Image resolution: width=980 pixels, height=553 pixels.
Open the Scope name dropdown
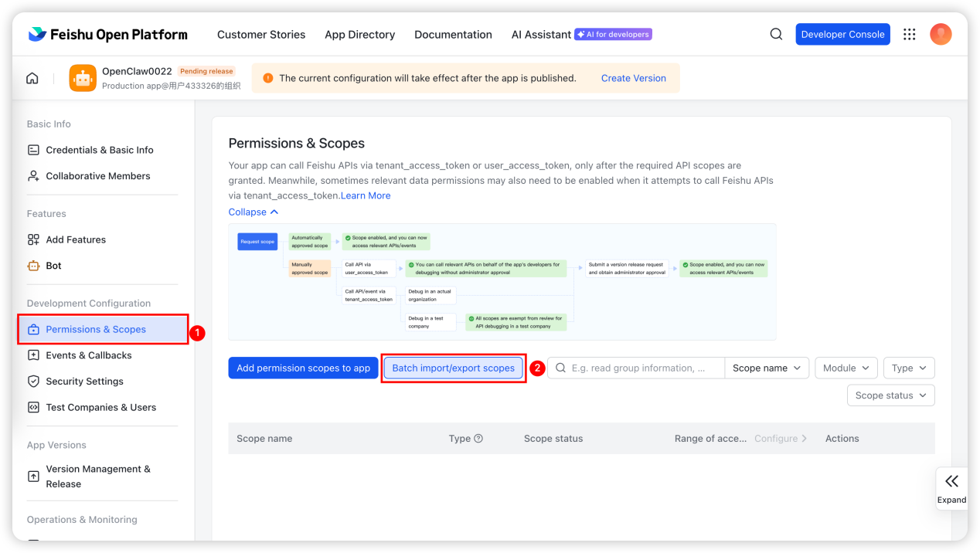pos(767,368)
